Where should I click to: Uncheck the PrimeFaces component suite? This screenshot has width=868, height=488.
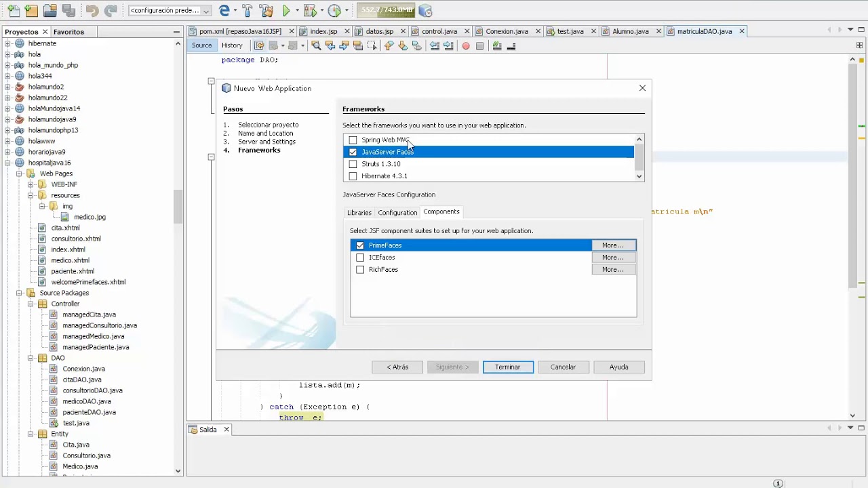coord(360,245)
